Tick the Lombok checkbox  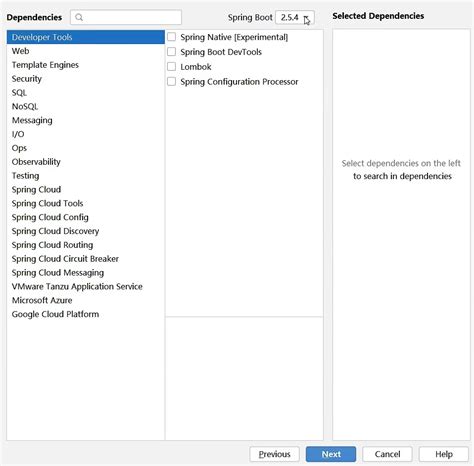[x=171, y=67]
